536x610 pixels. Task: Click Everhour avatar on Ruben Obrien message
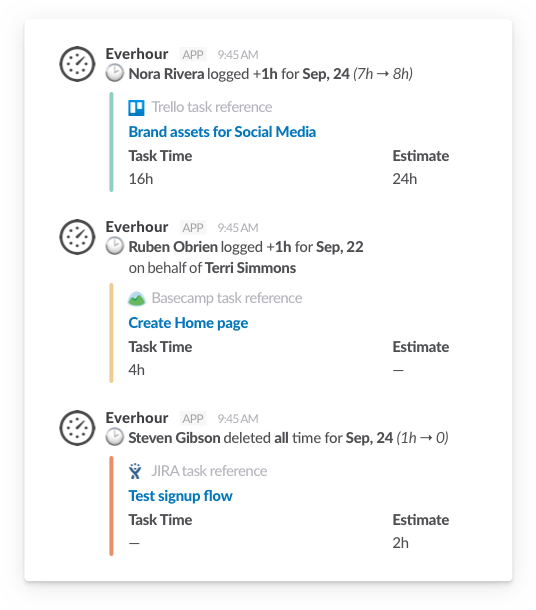point(77,237)
